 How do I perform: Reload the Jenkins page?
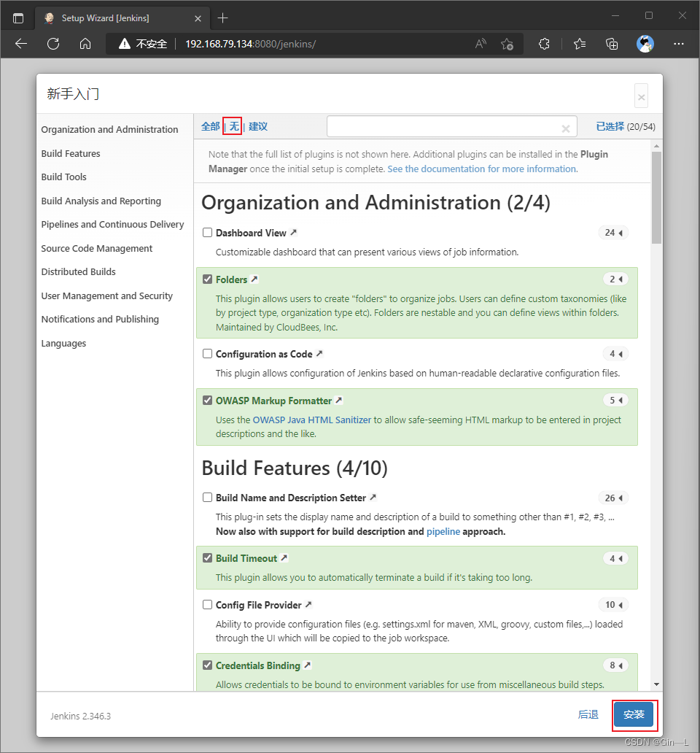coord(53,44)
